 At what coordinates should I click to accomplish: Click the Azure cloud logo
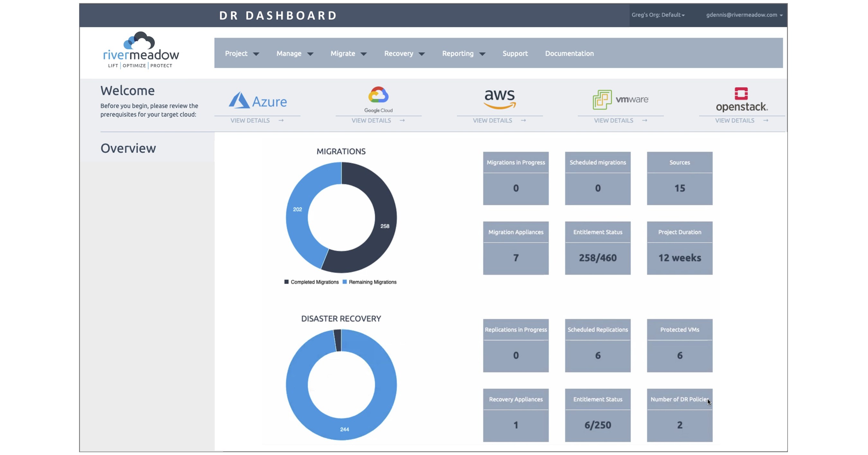tap(258, 100)
